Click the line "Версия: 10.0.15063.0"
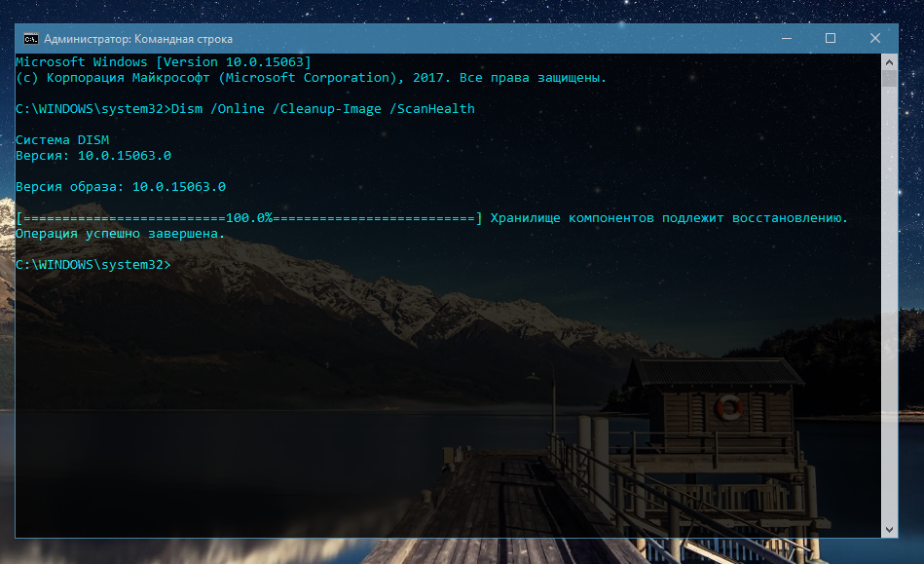The height and width of the screenshot is (564, 924). pyautogui.click(x=93, y=156)
